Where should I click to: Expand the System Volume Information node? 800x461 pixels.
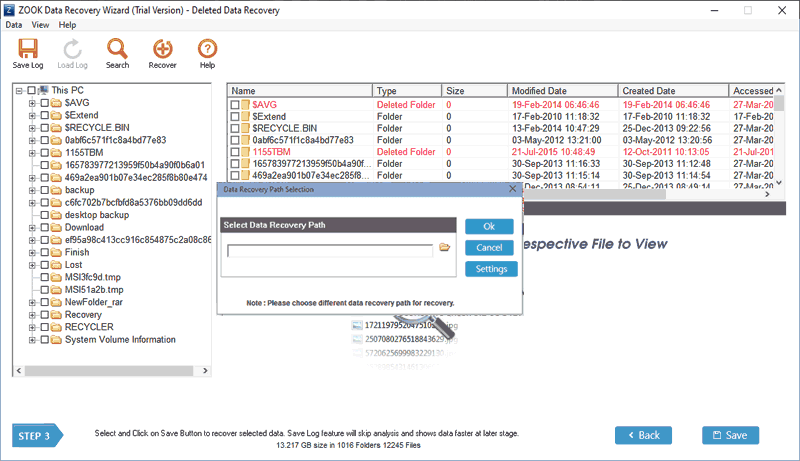click(32, 340)
